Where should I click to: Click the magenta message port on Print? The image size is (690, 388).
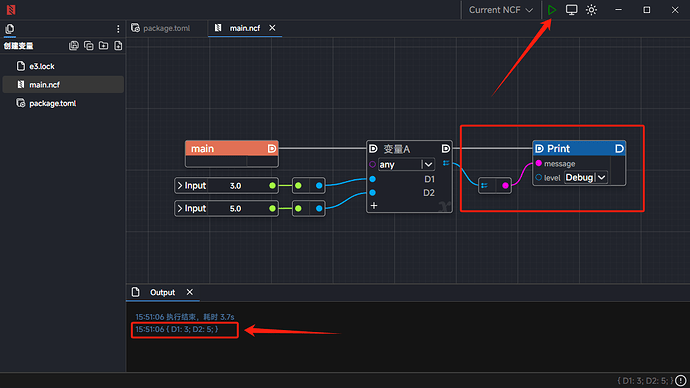tap(539, 164)
